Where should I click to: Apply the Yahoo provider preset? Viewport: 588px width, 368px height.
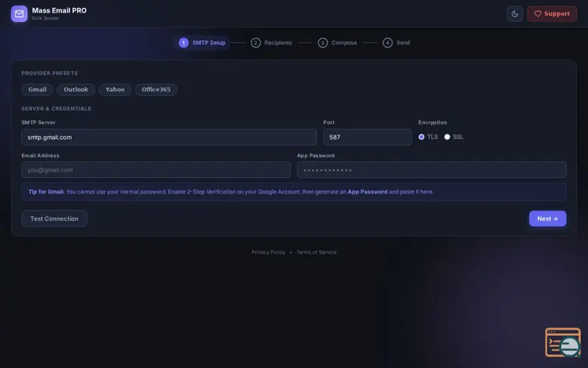pos(115,90)
